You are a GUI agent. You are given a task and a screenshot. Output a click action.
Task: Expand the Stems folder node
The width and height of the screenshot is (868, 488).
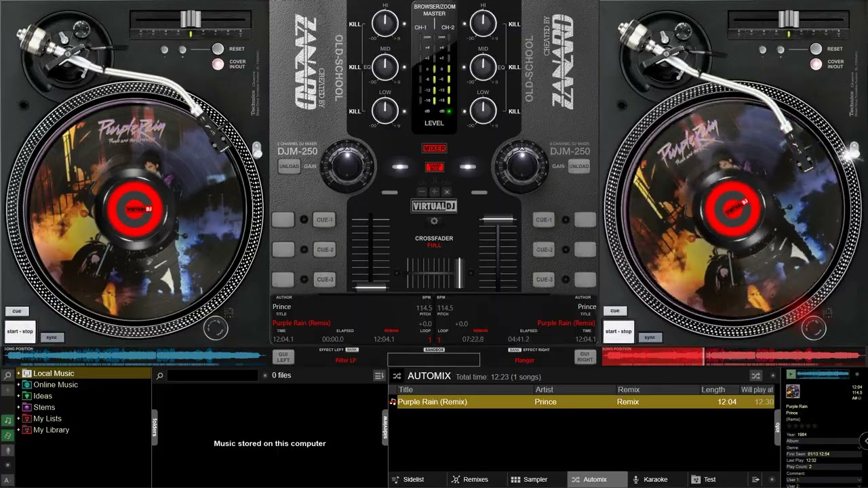pyautogui.click(x=19, y=407)
